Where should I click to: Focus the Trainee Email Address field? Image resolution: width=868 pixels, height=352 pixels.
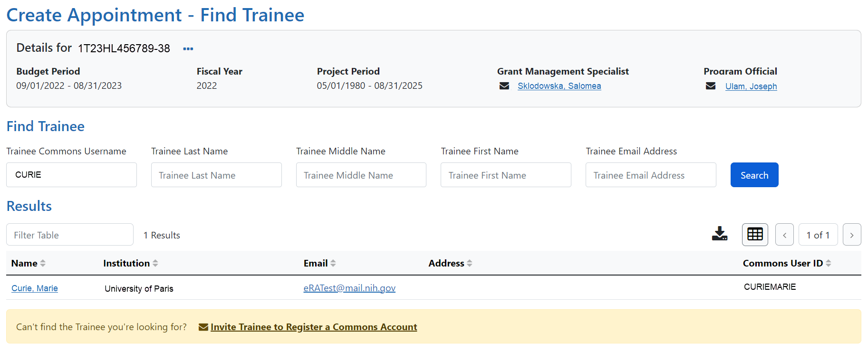click(651, 175)
